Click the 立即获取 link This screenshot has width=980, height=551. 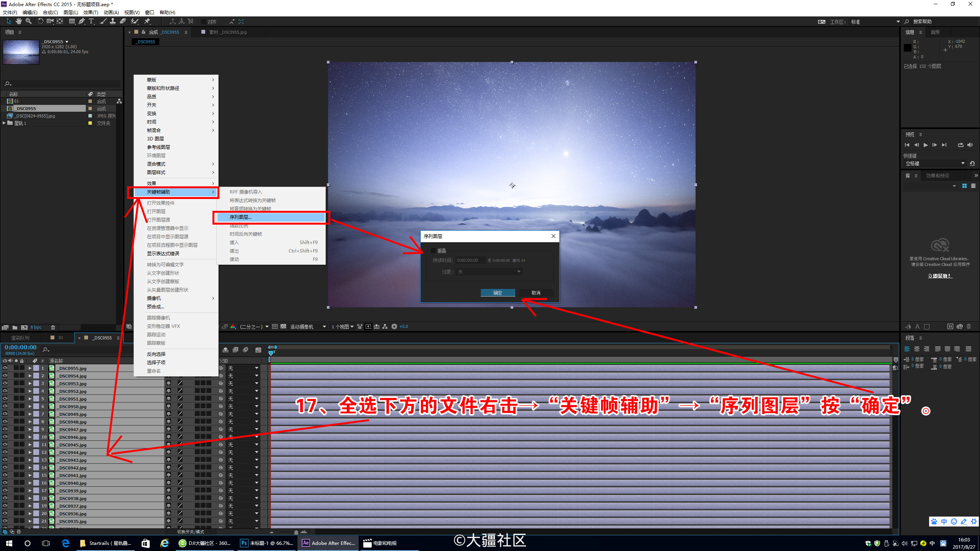click(940, 276)
